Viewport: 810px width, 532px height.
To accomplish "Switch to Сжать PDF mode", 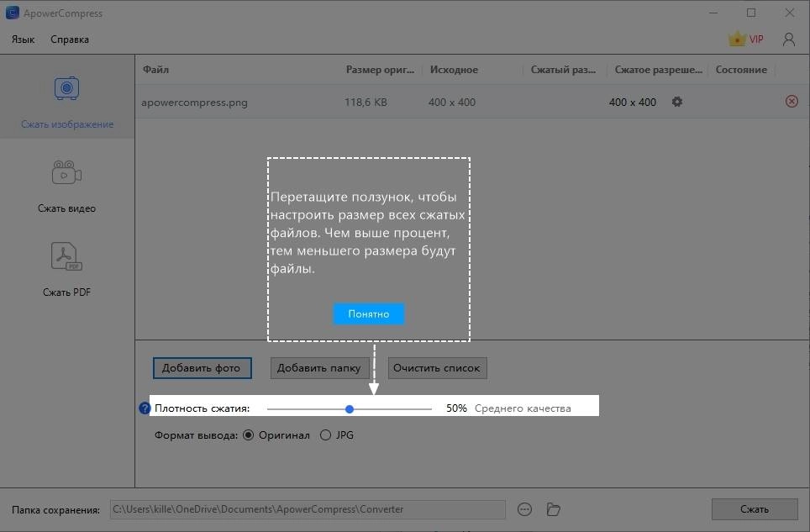I will (66, 270).
